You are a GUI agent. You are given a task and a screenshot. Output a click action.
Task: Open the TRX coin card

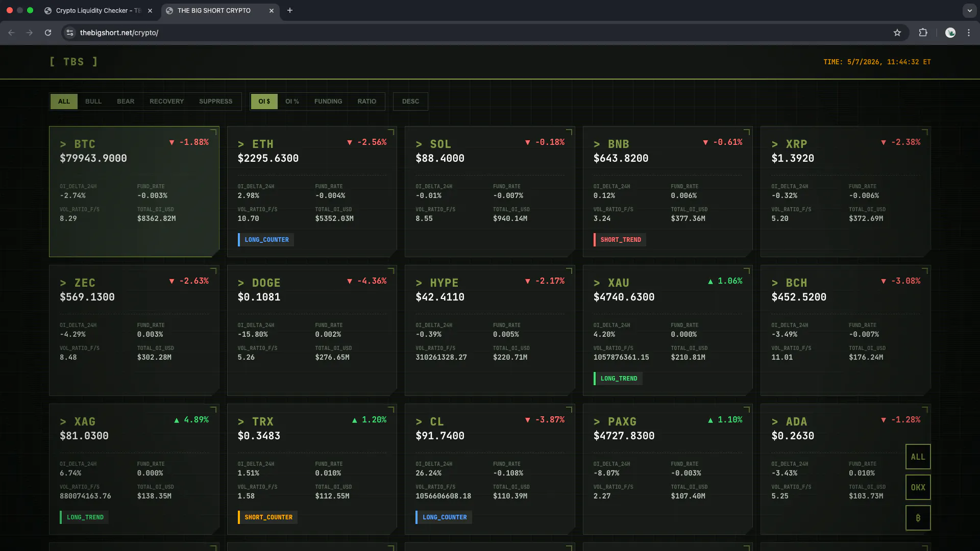pos(312,469)
